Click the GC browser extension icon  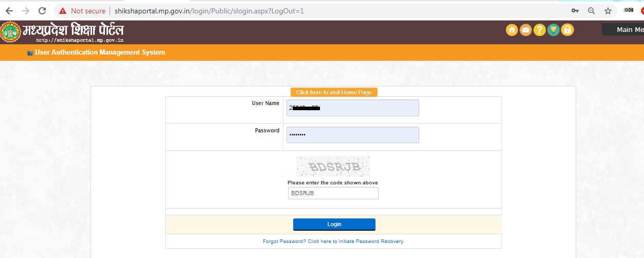[x=629, y=10]
